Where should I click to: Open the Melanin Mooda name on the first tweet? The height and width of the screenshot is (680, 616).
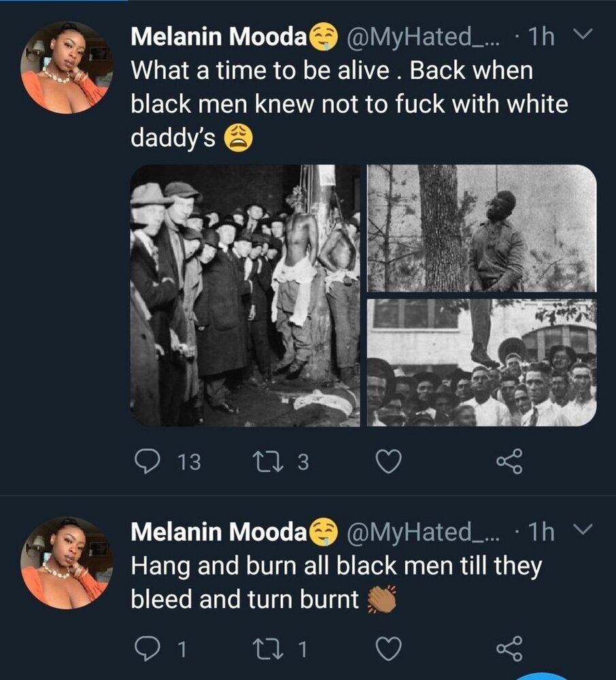click(218, 38)
